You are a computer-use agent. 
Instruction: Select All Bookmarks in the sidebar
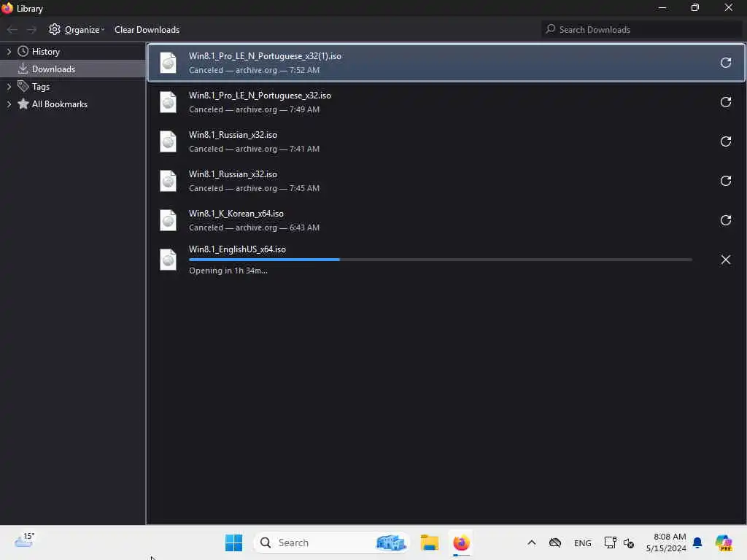point(60,104)
